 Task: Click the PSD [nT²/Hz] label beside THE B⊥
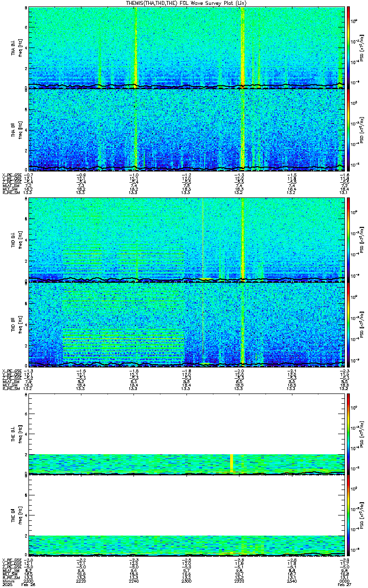point(362,434)
